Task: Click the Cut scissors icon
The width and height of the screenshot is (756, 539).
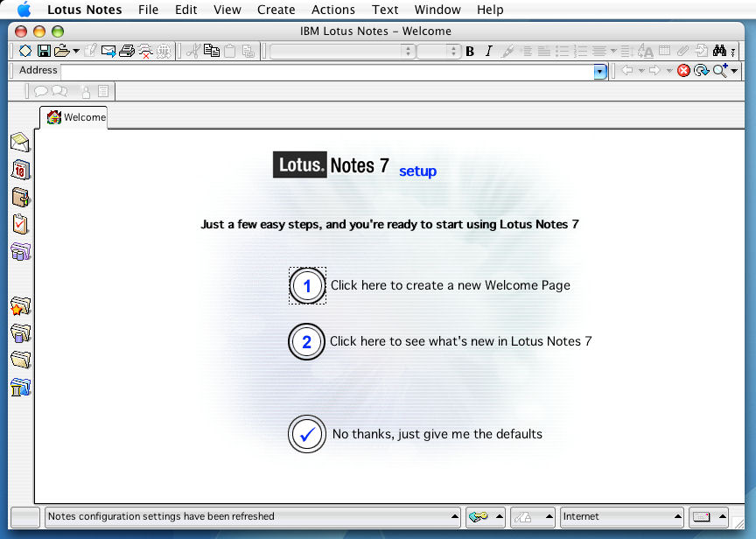Action: pyautogui.click(x=192, y=51)
